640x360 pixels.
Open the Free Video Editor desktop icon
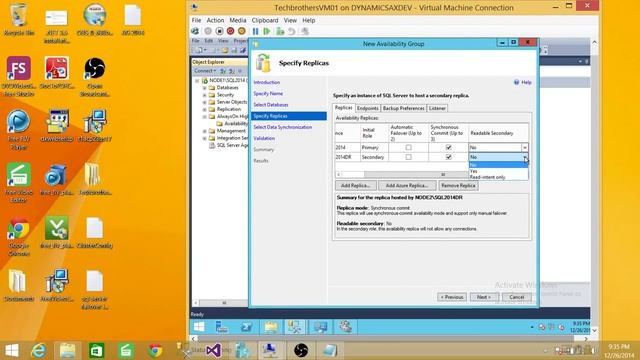coord(19,183)
